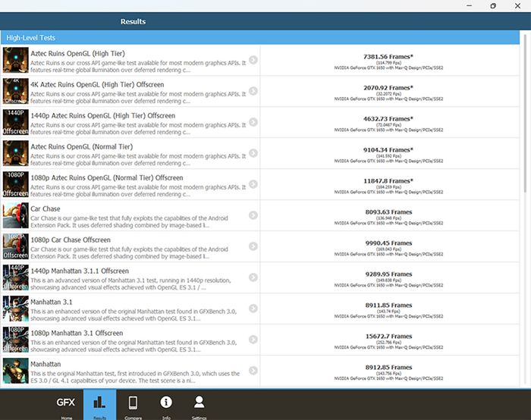Expand the original Manhattan test arrow
The image size is (531, 420).
click(253, 371)
